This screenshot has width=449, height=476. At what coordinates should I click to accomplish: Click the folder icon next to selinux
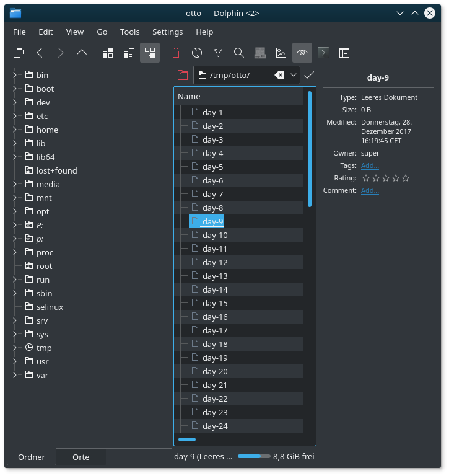pos(29,306)
